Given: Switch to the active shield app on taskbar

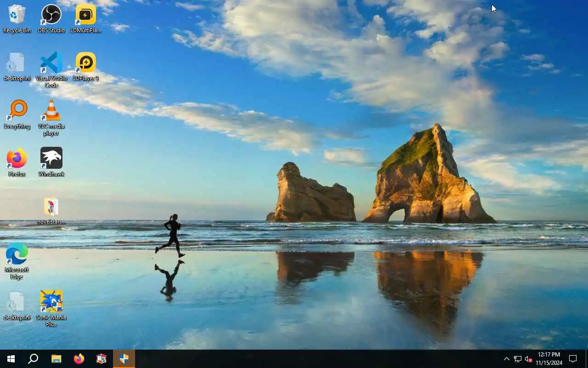Looking at the screenshot, I should [124, 359].
